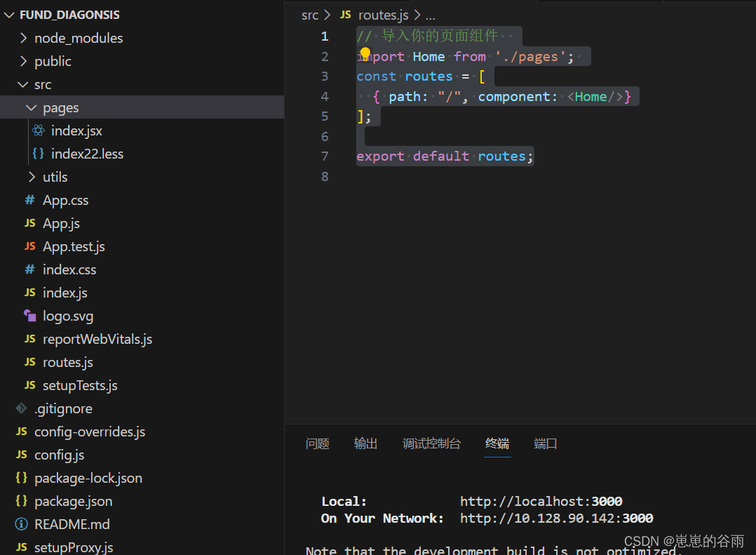756x555 pixels.
Task: Click the image icon beside logo.svg
Action: click(x=30, y=316)
